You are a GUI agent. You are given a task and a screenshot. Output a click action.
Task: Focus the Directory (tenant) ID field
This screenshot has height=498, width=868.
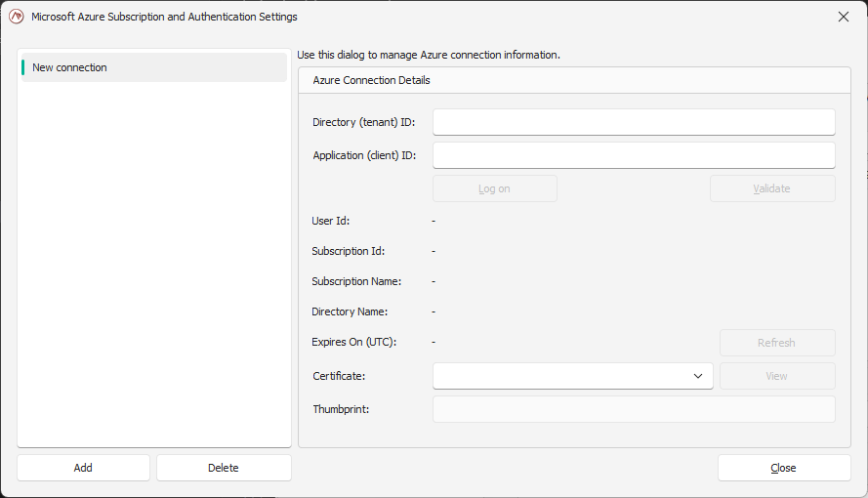coord(634,122)
